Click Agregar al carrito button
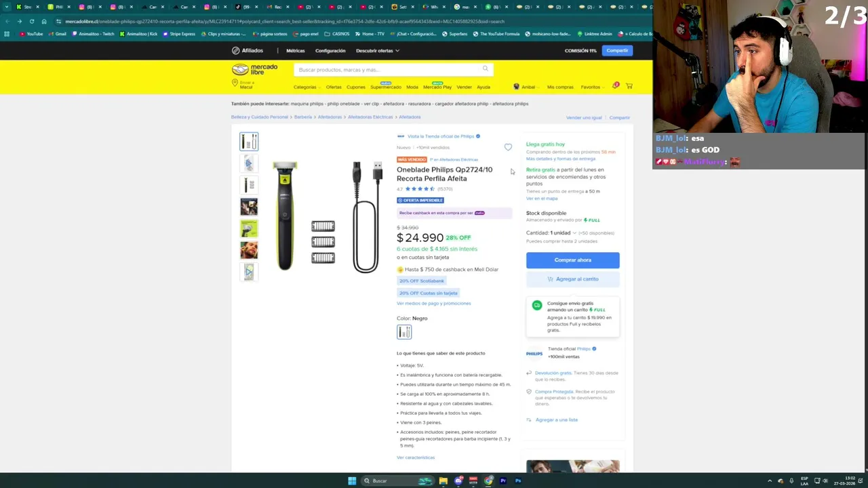This screenshot has height=488, width=868. pyautogui.click(x=573, y=279)
